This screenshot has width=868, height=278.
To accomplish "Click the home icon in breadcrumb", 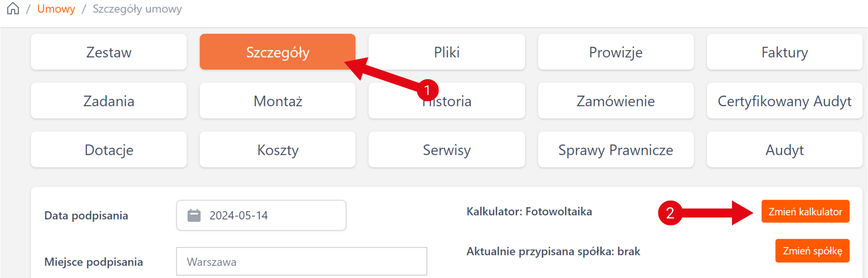I will [x=13, y=8].
